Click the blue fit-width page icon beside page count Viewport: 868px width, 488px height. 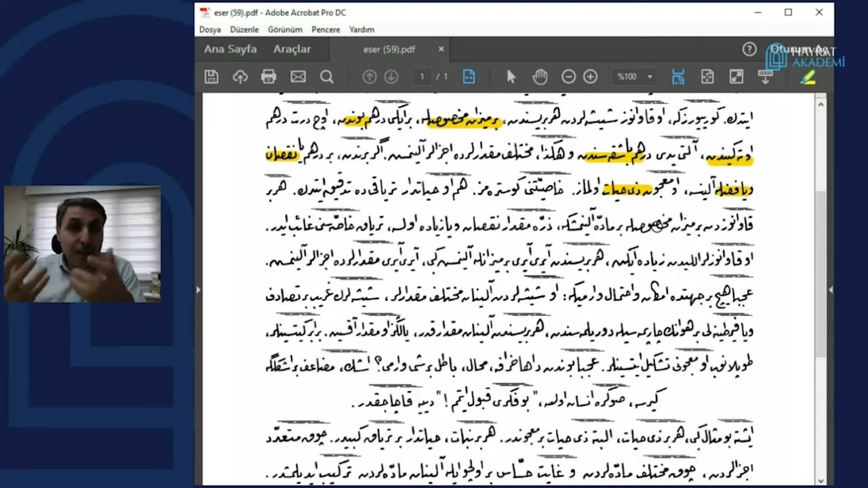click(x=469, y=77)
